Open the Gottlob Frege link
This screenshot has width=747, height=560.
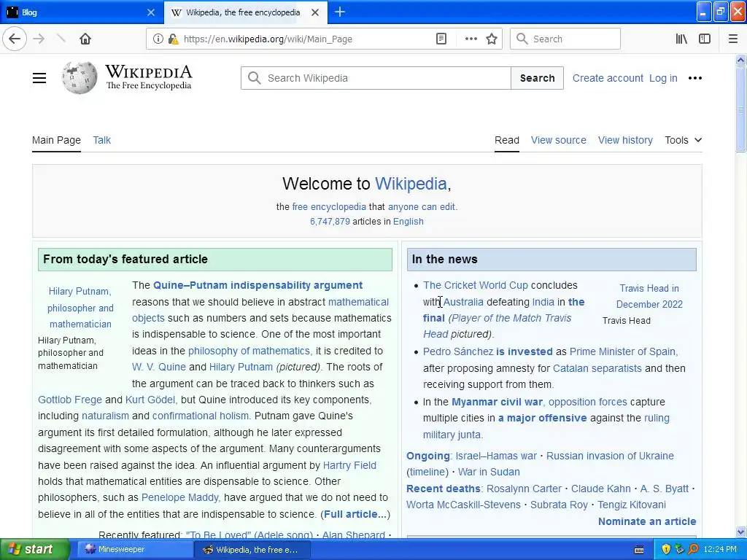coord(70,400)
